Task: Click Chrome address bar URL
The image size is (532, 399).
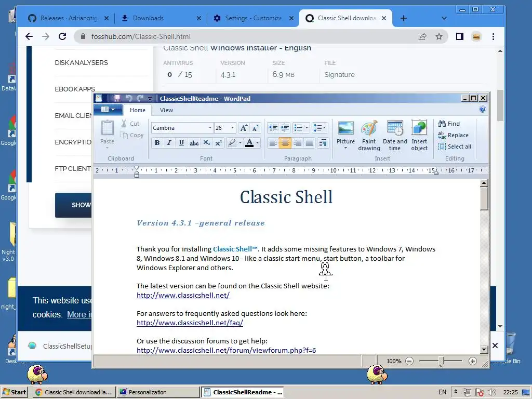Action: [x=141, y=36]
